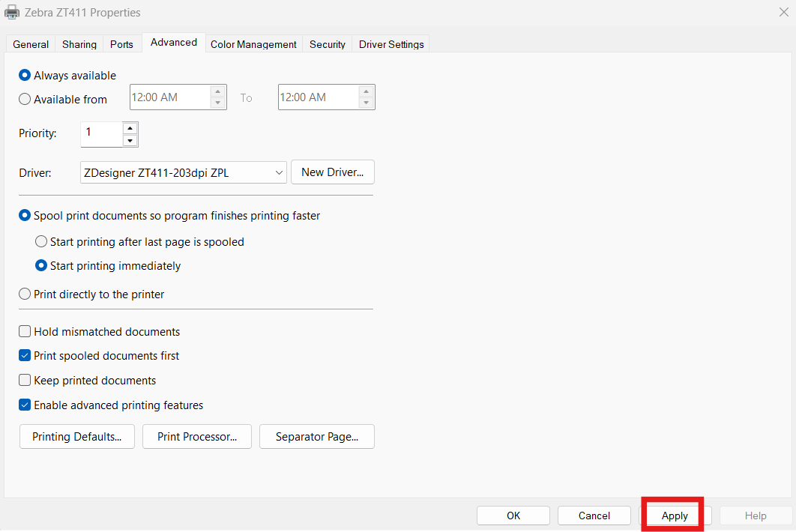The image size is (796, 532).
Task: Select the Advanced tab
Action: (174, 42)
